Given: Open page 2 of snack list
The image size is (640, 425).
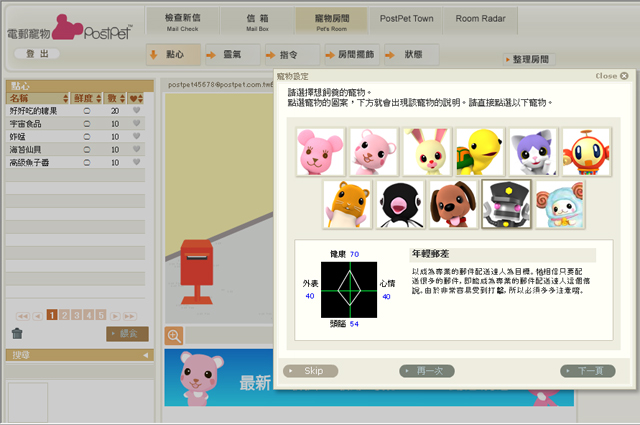Looking at the screenshot, I should [64, 315].
